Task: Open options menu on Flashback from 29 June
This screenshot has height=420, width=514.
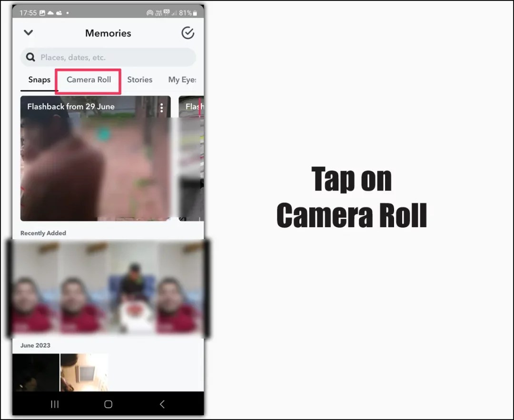Action: click(x=161, y=106)
